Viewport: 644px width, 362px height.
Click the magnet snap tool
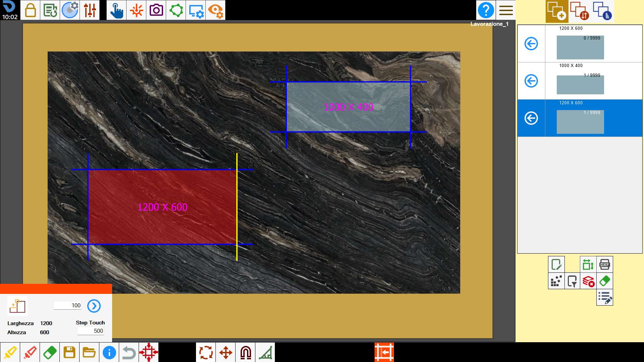245,352
